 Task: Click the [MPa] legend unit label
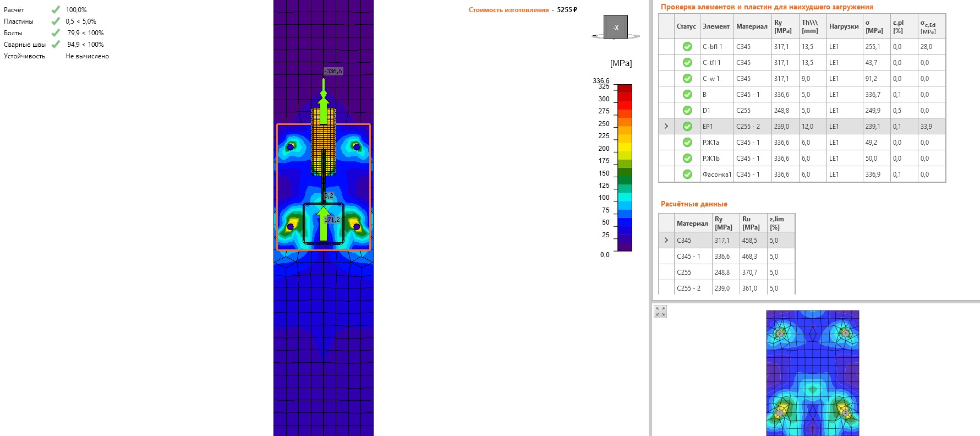[621, 63]
